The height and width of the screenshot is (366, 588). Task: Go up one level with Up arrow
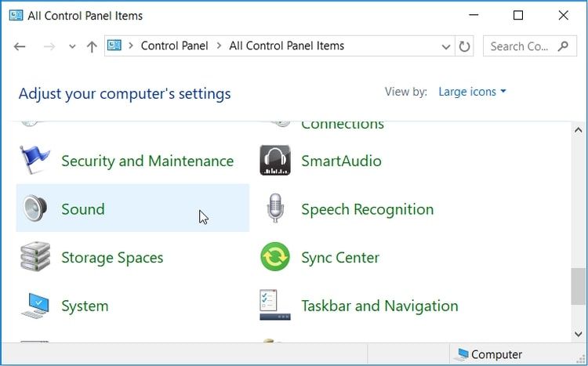(x=91, y=46)
